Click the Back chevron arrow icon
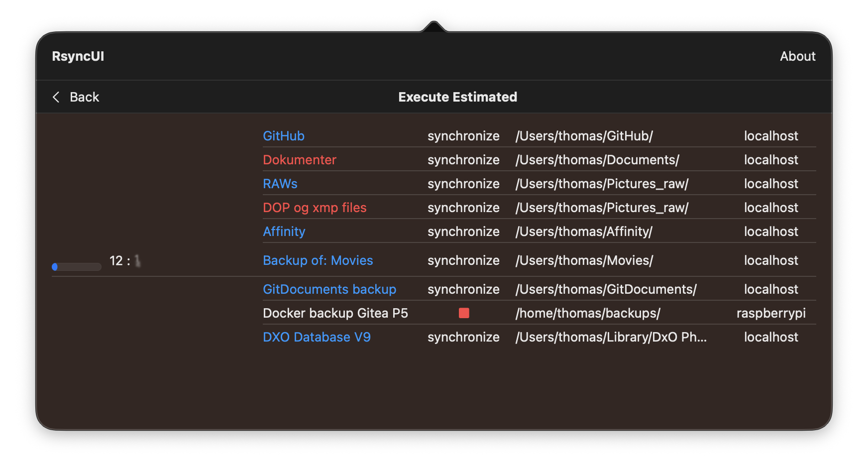Viewport: 868px width, 470px height. click(56, 97)
